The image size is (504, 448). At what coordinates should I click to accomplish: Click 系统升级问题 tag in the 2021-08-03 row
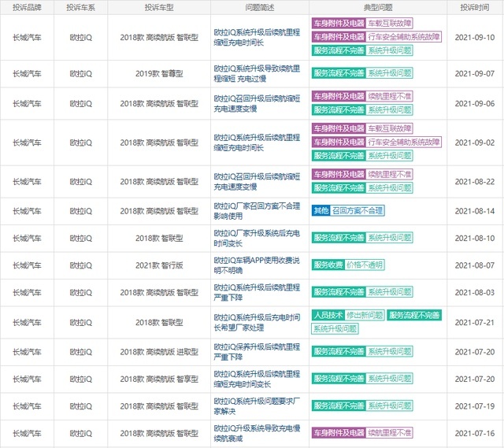click(x=389, y=292)
